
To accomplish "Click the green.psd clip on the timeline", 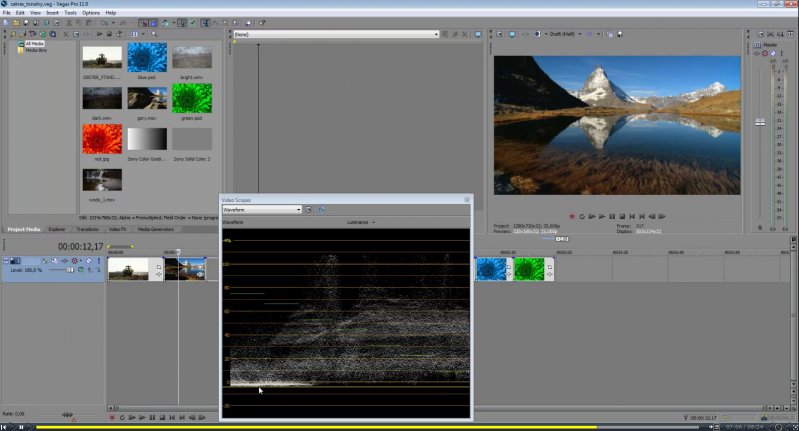I will (x=528, y=268).
